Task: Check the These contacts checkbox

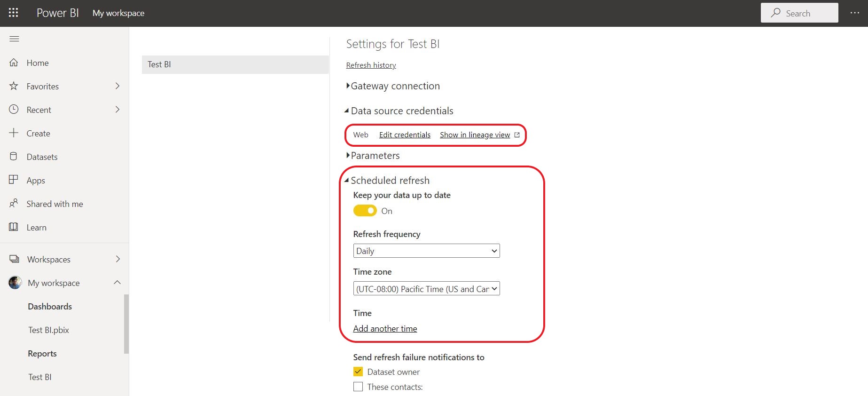Action: tap(358, 387)
